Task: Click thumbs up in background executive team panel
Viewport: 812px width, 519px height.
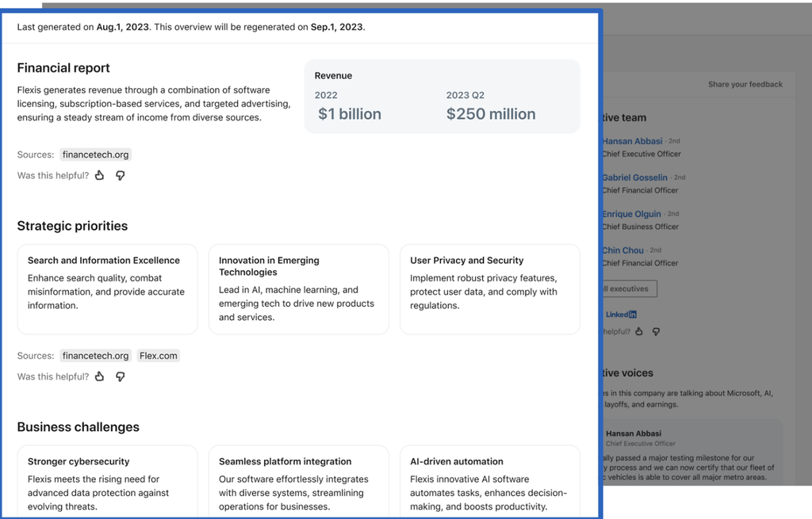Action: click(x=639, y=331)
